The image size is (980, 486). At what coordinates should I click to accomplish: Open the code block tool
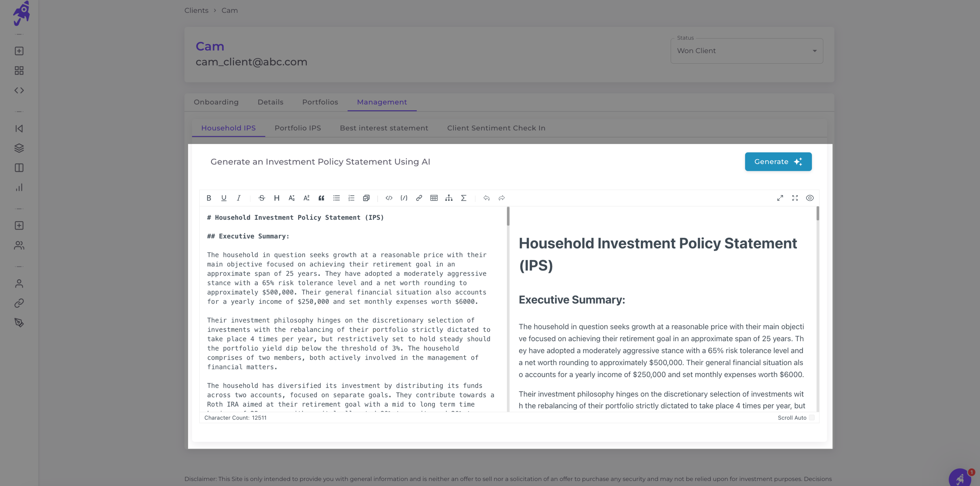(389, 198)
